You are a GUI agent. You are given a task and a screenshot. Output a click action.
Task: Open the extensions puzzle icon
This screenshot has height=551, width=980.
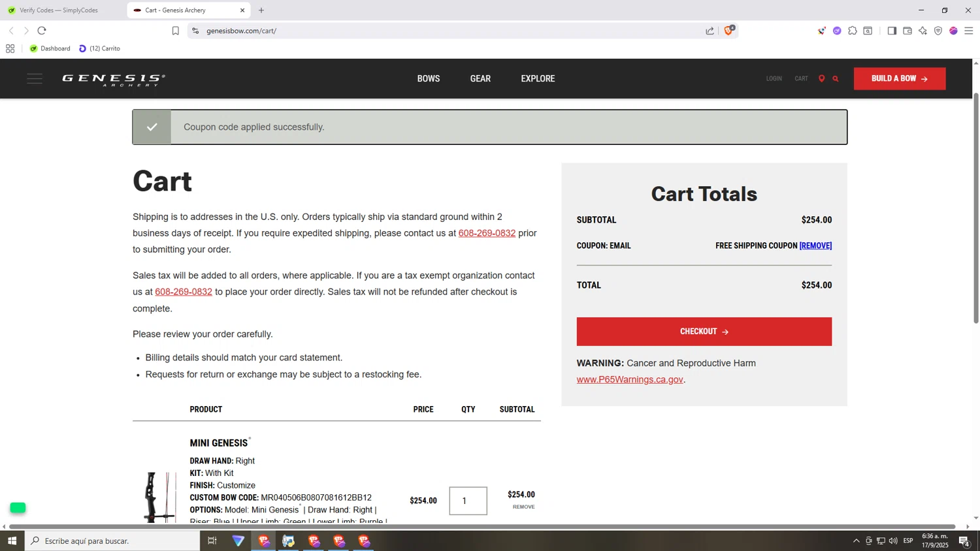pyautogui.click(x=853, y=31)
